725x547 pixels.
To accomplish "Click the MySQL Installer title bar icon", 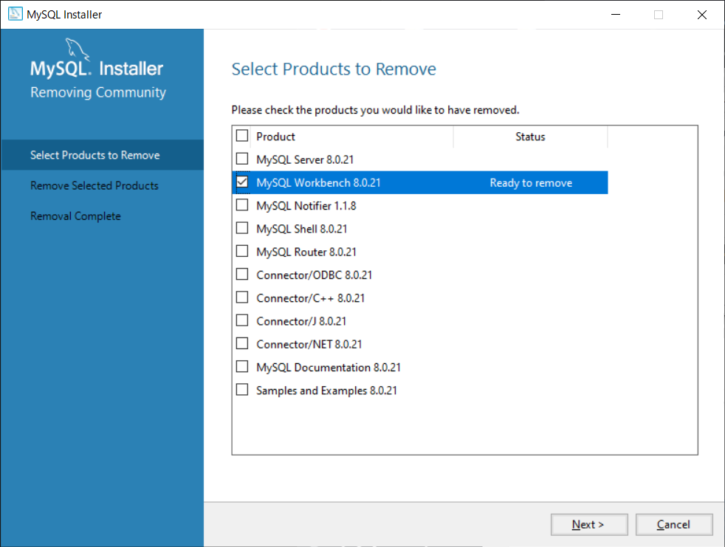I will click(x=15, y=15).
